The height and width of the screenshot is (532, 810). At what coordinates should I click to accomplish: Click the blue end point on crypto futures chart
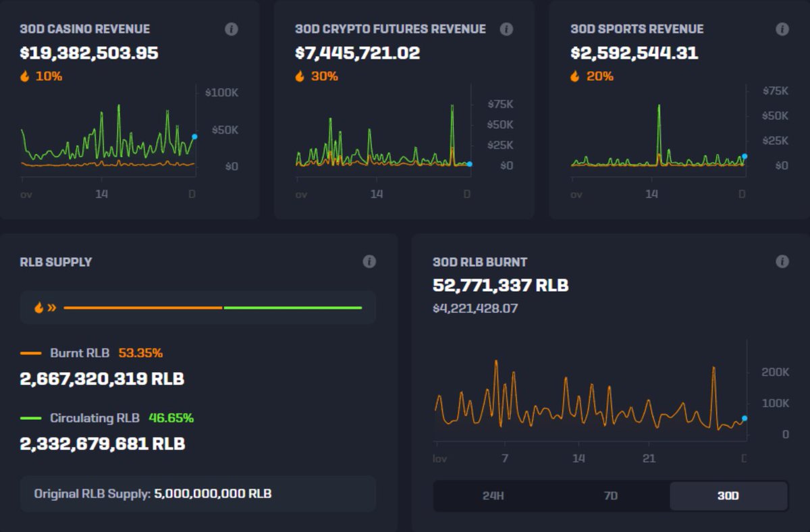coord(470,164)
